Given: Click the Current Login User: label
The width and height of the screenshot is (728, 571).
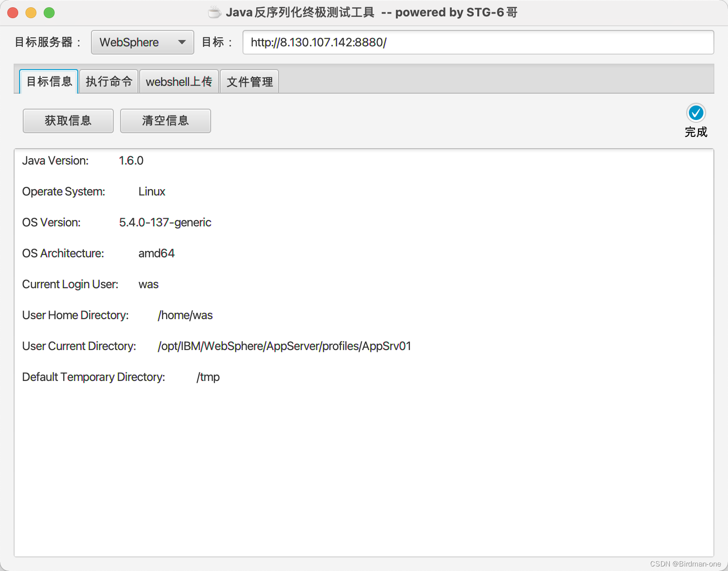Looking at the screenshot, I should click(71, 284).
